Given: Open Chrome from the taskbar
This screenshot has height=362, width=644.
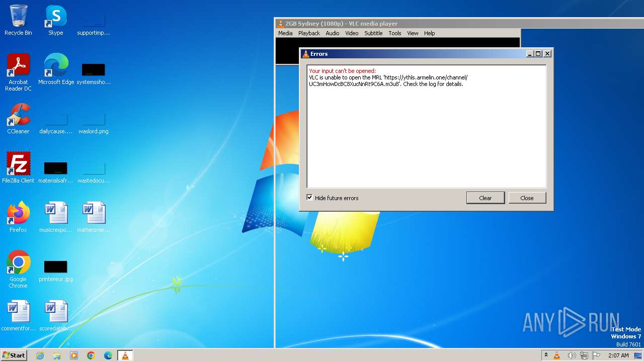Looking at the screenshot, I should pyautogui.click(x=91, y=355).
